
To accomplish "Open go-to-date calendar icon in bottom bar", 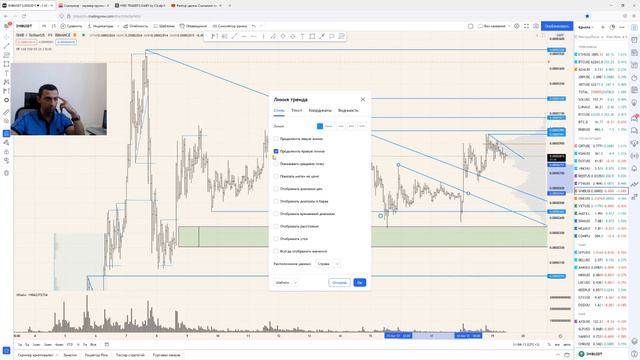I will pos(107,344).
